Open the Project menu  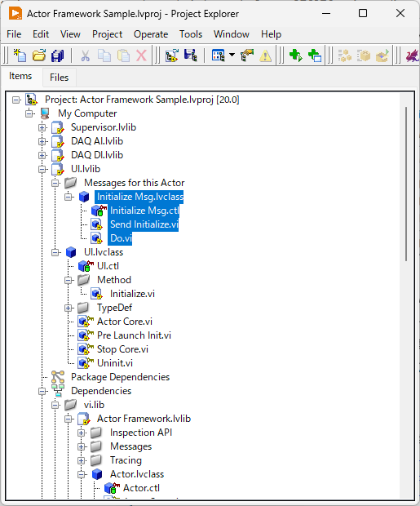tap(107, 34)
